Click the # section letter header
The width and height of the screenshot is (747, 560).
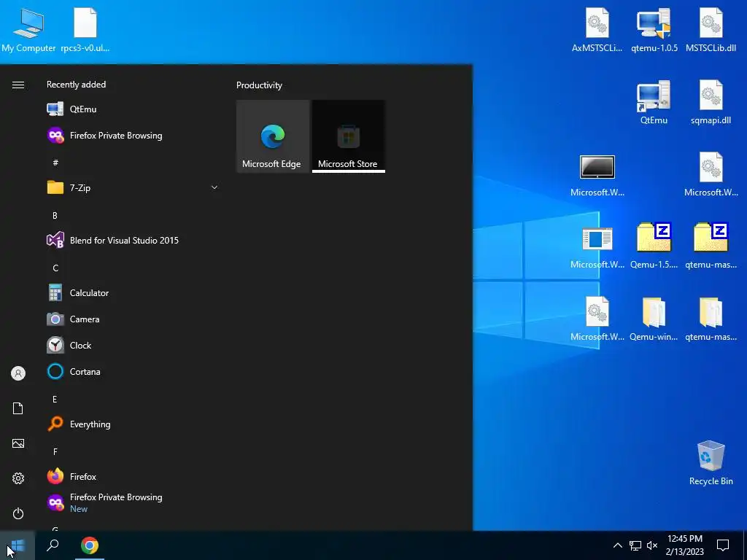[x=55, y=163]
